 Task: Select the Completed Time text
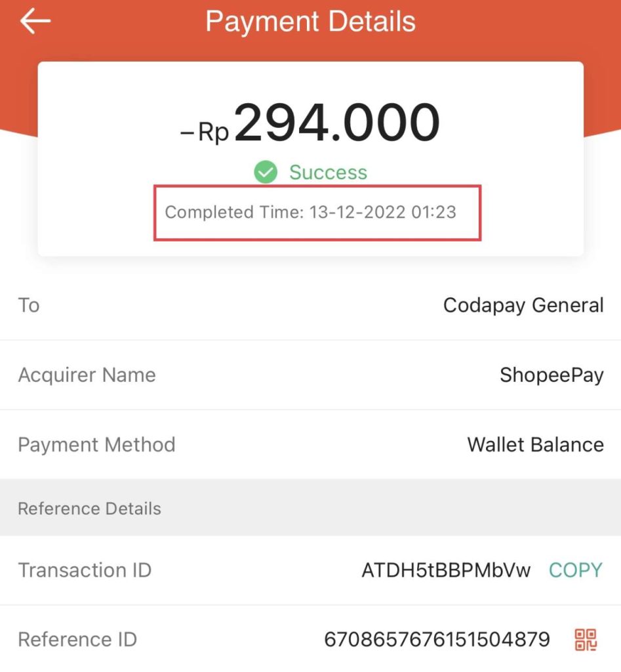pyautogui.click(x=311, y=212)
